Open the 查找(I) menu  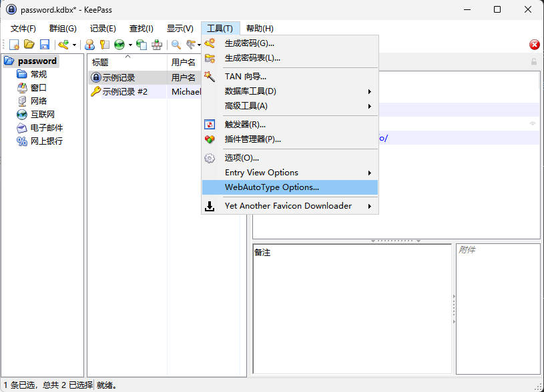pos(142,29)
